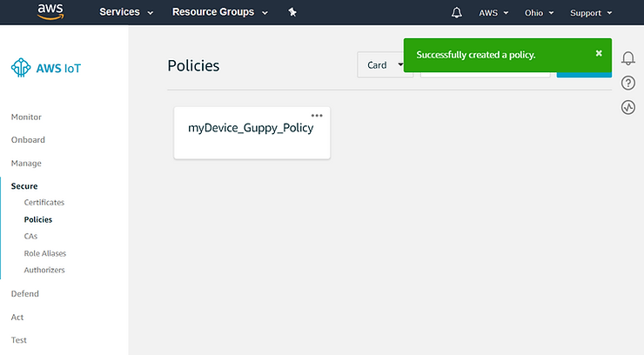Click the 'Successfully created a policy.' message
Screen dimensions: 644x355
pos(476,55)
